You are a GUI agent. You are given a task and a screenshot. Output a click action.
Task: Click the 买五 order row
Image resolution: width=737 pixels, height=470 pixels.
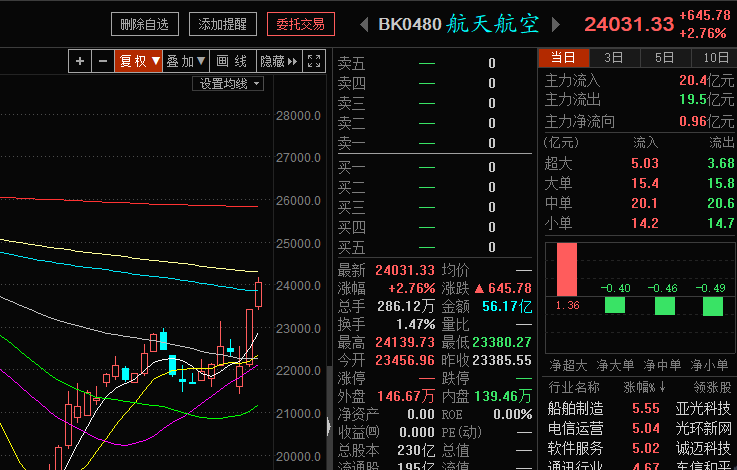coord(435,247)
